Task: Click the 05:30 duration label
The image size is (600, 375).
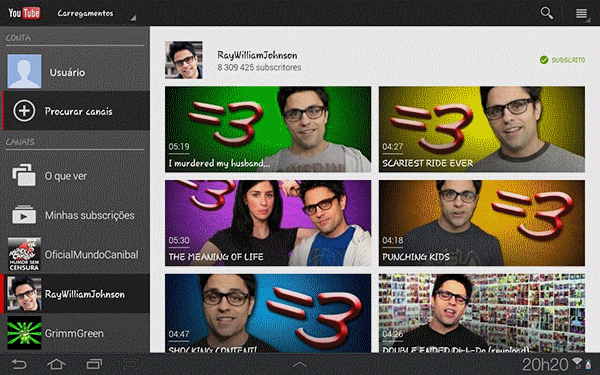Action: click(x=179, y=240)
